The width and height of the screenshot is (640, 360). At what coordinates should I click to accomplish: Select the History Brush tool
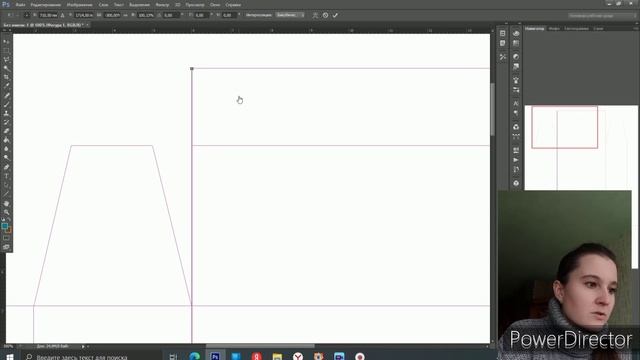(6, 122)
